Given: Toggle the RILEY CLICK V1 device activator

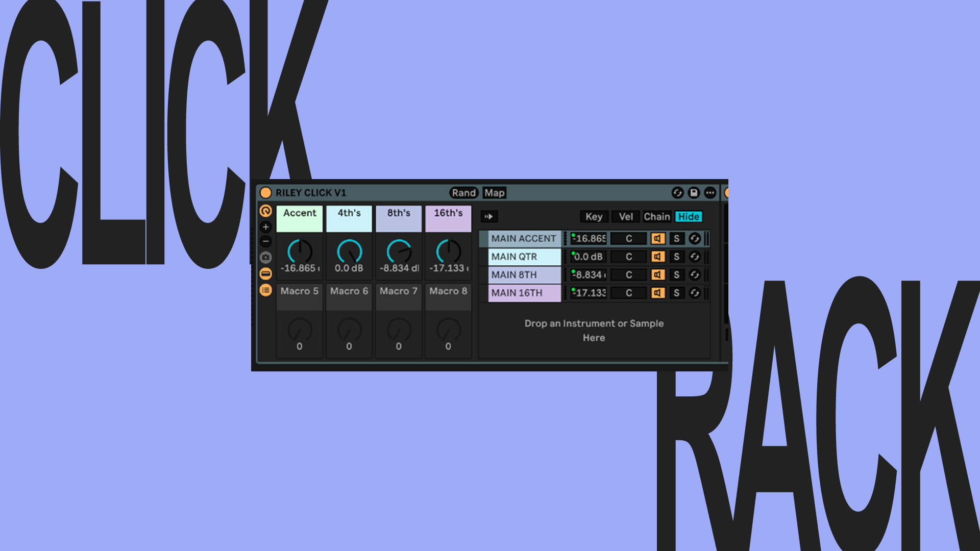Looking at the screenshot, I should coord(265,193).
